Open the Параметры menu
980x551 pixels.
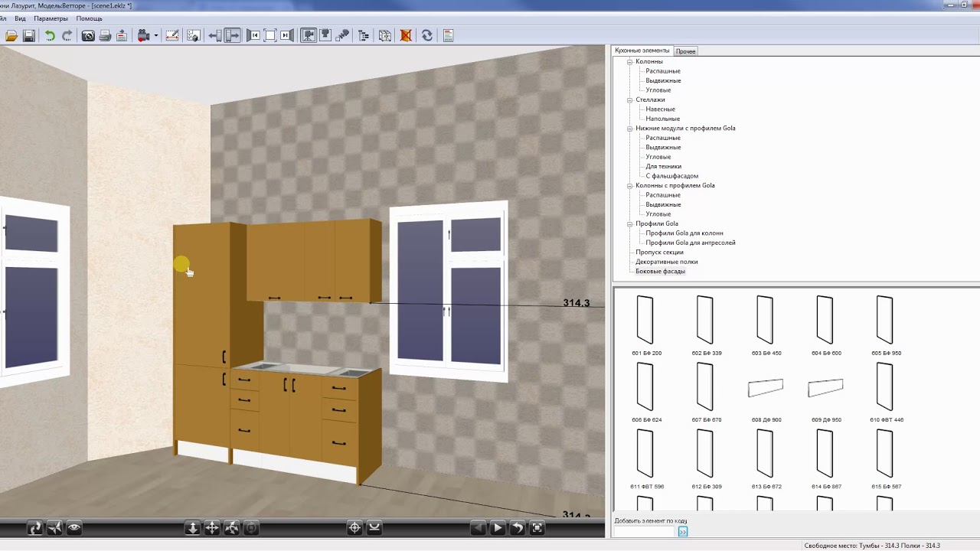tap(51, 18)
